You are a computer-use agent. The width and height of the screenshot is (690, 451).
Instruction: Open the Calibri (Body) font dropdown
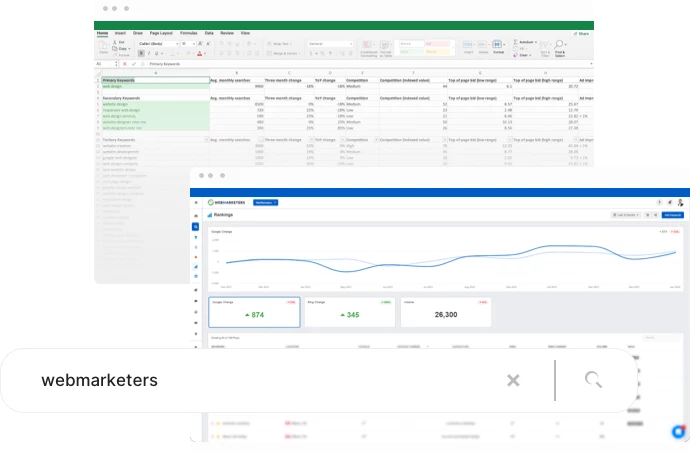point(158,44)
